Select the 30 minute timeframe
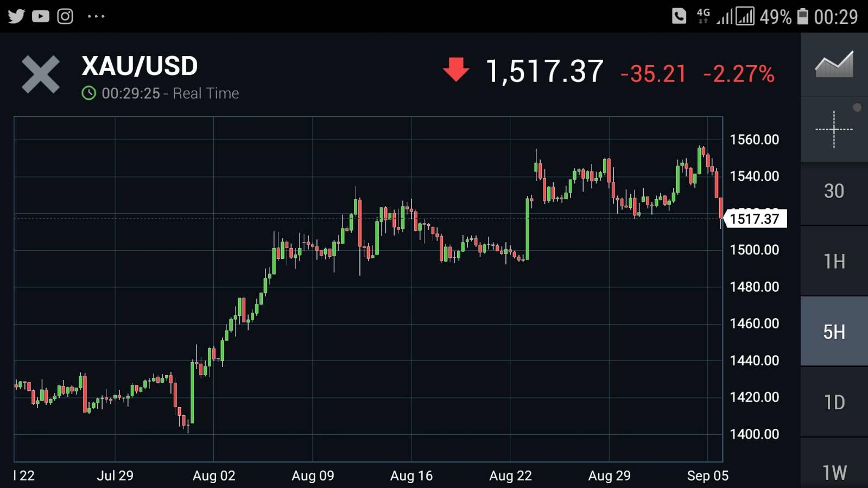Screen dimensions: 868x488 pos(834,191)
